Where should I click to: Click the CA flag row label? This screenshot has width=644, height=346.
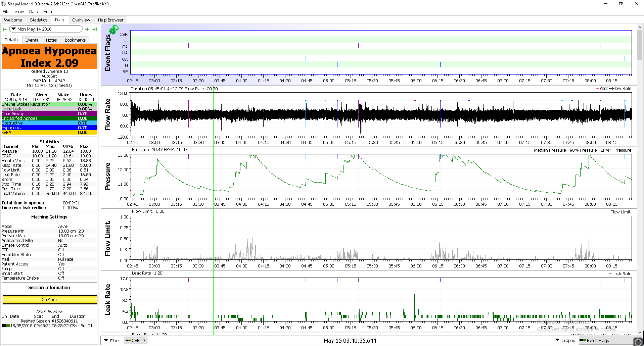pos(125,47)
